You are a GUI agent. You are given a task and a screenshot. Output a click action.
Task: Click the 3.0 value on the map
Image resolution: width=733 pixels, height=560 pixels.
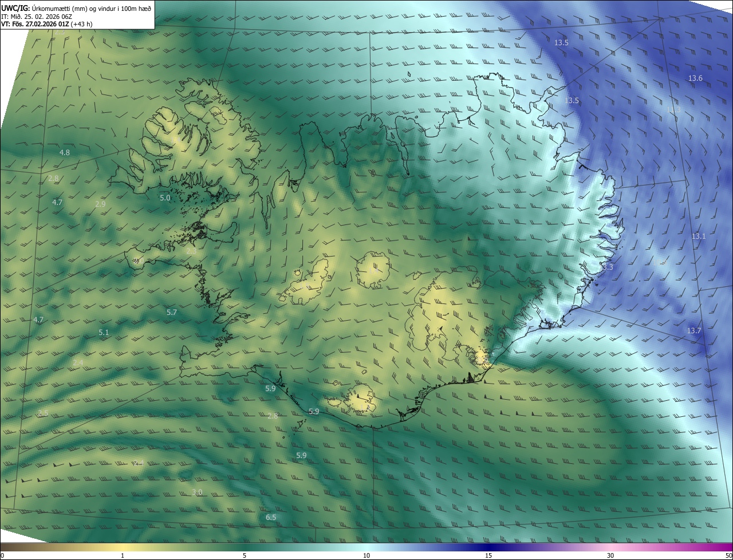(x=197, y=492)
